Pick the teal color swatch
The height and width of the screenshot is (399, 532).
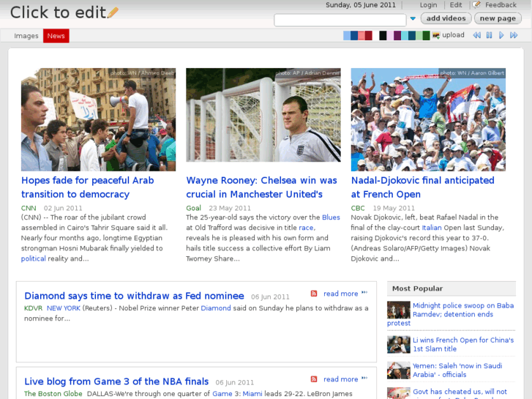[x=412, y=35]
